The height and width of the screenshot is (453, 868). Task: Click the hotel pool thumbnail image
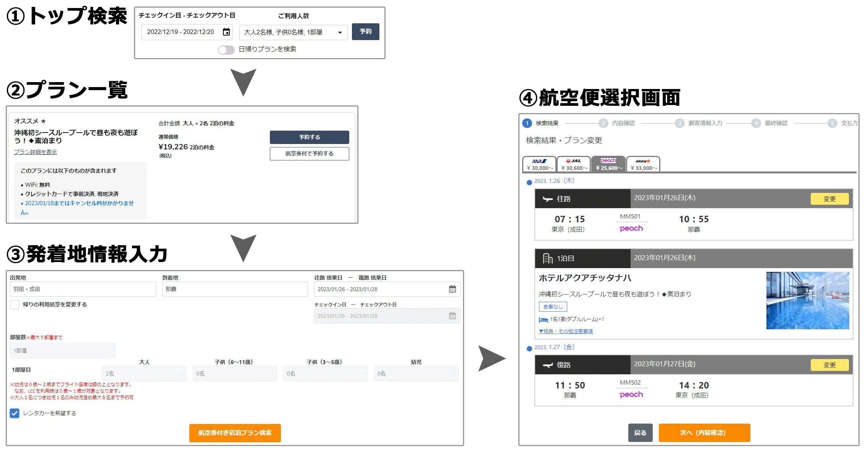(x=807, y=301)
